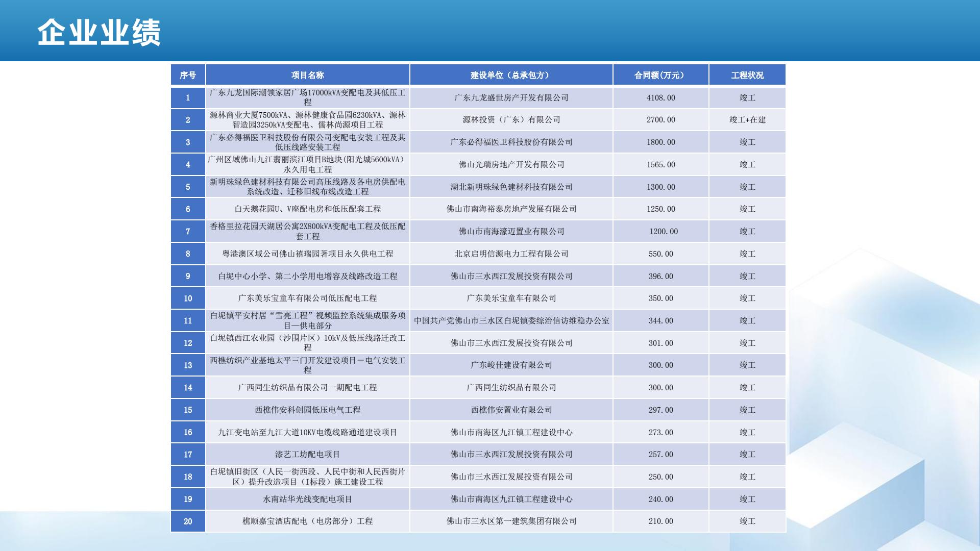Click company "源林投资（广东）有限公司"

511,119
